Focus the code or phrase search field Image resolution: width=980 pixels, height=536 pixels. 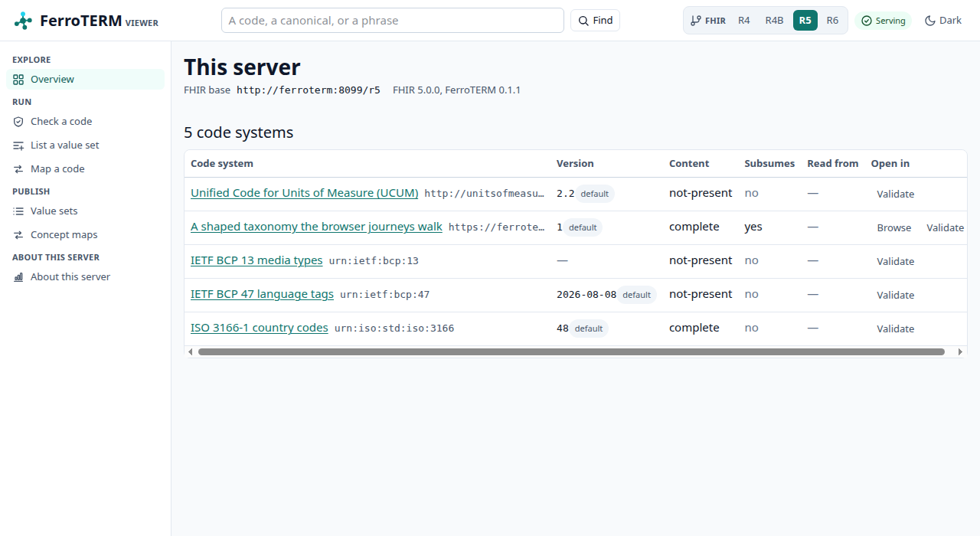(393, 21)
